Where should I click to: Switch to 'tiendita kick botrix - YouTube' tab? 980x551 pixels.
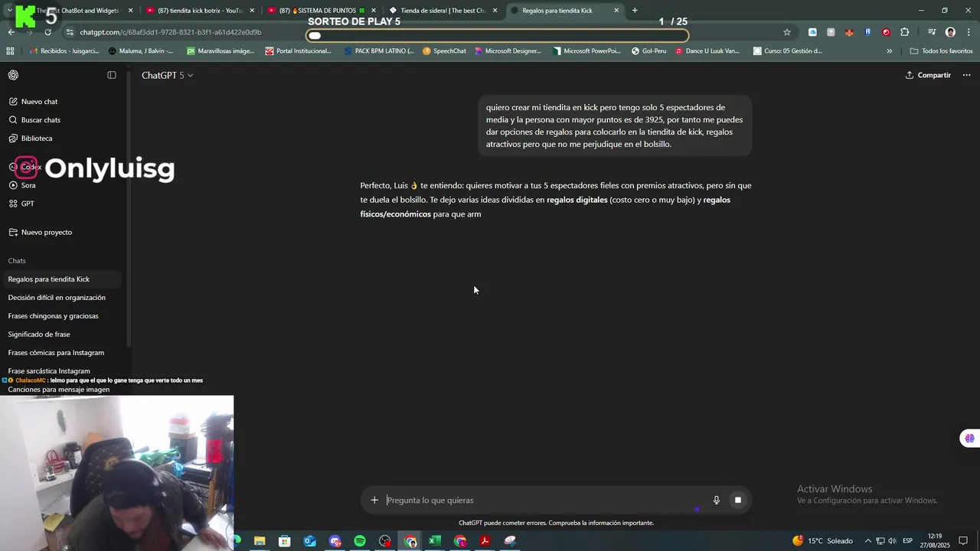tap(199, 11)
